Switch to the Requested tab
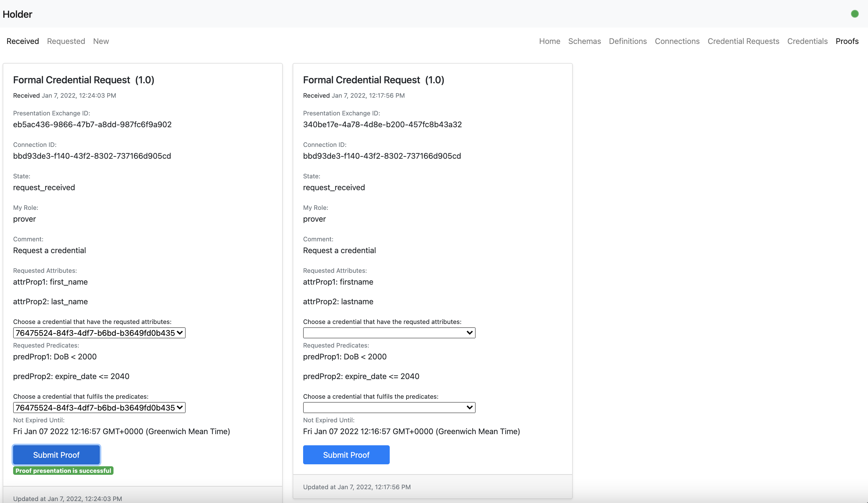This screenshot has width=868, height=503. tap(66, 41)
